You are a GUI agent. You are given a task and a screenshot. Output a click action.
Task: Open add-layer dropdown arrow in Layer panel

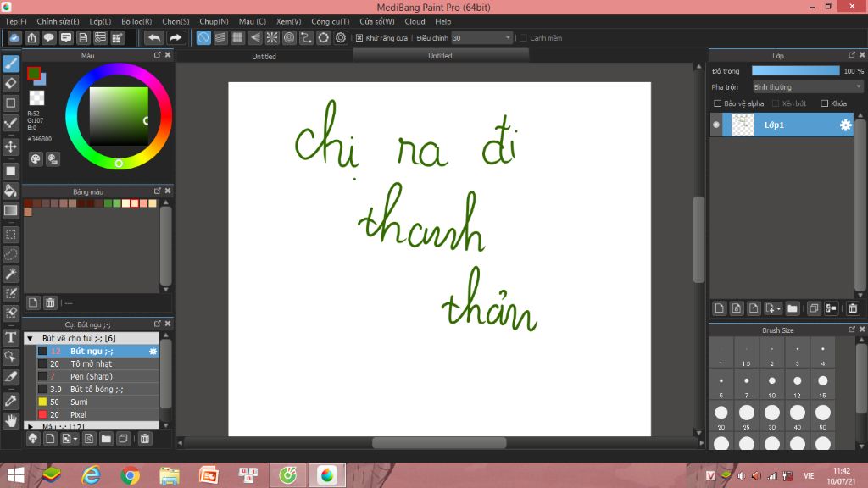pyautogui.click(x=778, y=308)
